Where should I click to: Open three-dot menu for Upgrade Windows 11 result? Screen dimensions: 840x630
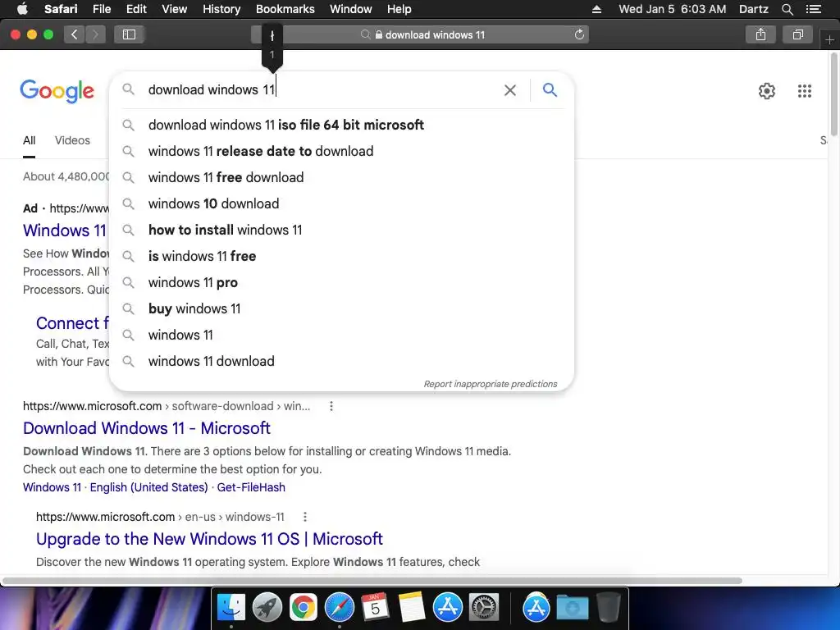point(305,517)
